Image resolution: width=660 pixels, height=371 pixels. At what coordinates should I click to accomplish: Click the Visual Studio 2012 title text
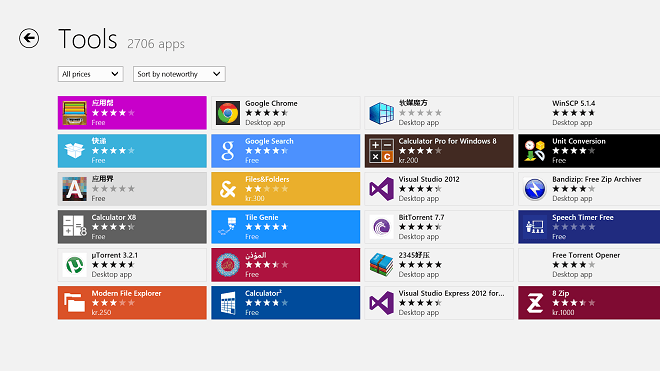click(429, 179)
